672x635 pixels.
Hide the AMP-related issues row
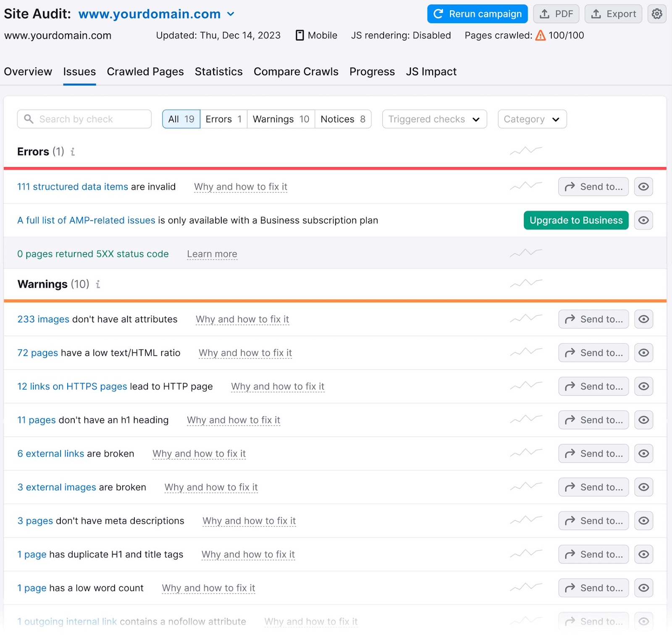[643, 220]
